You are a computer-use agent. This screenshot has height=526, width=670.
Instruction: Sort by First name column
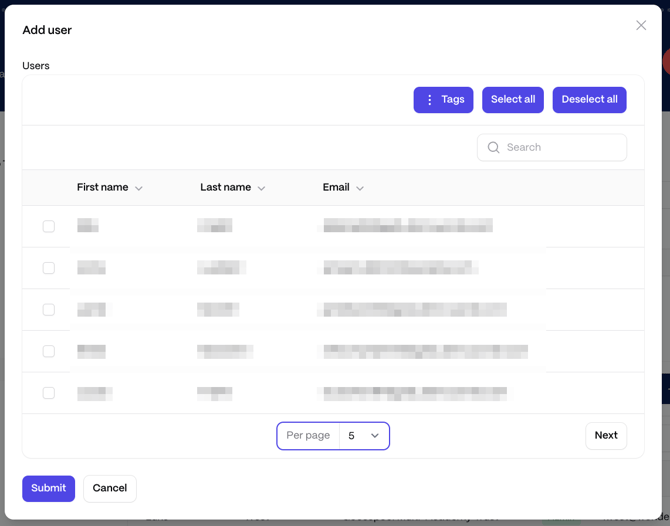click(109, 188)
